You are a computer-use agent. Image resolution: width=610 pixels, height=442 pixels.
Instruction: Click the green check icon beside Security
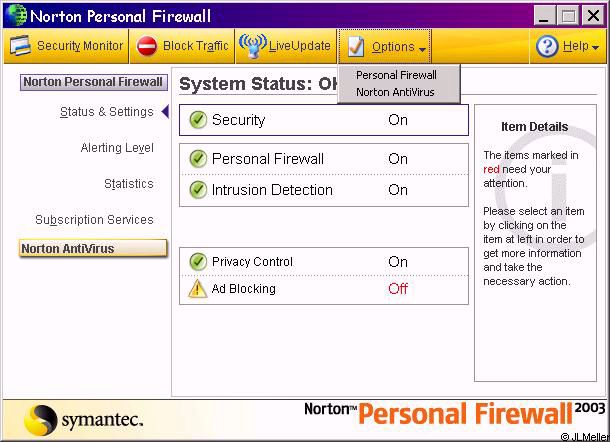tap(197, 120)
